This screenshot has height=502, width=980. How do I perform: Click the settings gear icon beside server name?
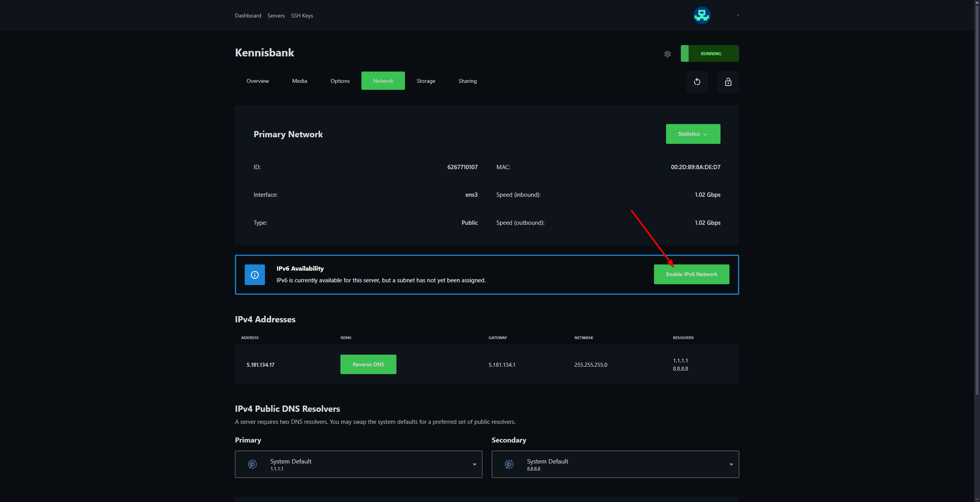pos(667,54)
